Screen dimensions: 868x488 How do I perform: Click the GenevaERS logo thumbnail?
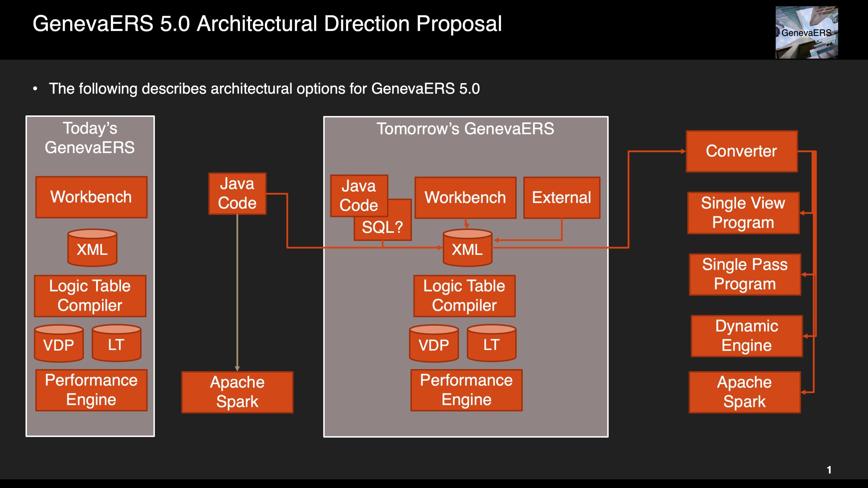(x=807, y=32)
